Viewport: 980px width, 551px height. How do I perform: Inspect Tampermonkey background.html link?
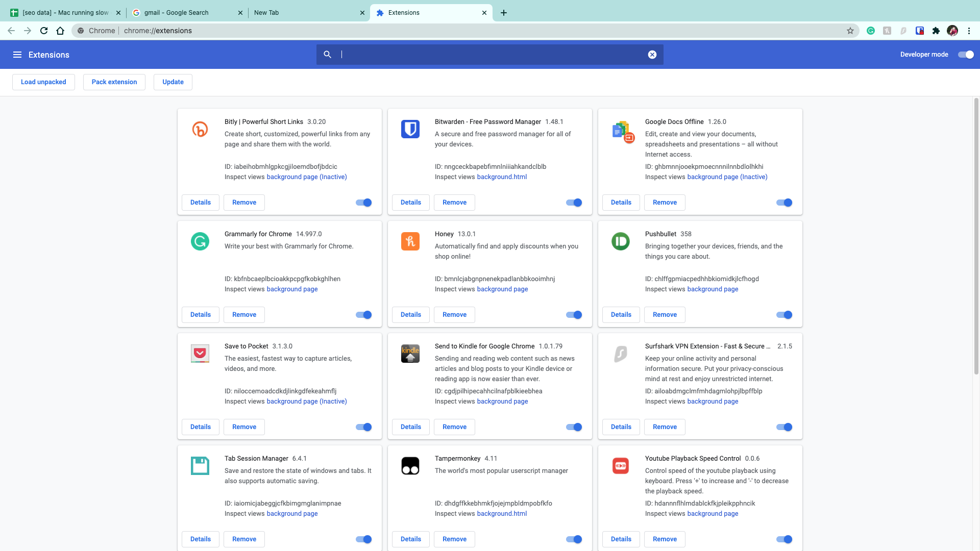tap(502, 514)
